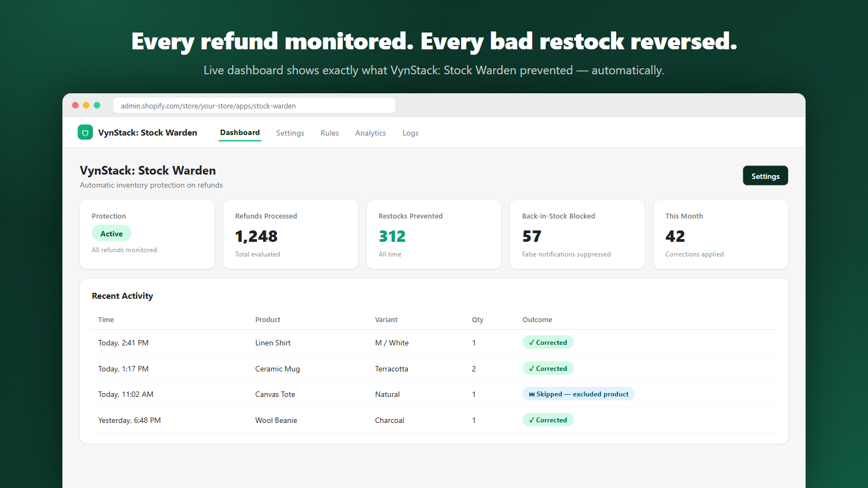Image resolution: width=868 pixels, height=488 pixels.
Task: Click the VynStack: Stock Warden app name in navigation
Action: pos(148,133)
